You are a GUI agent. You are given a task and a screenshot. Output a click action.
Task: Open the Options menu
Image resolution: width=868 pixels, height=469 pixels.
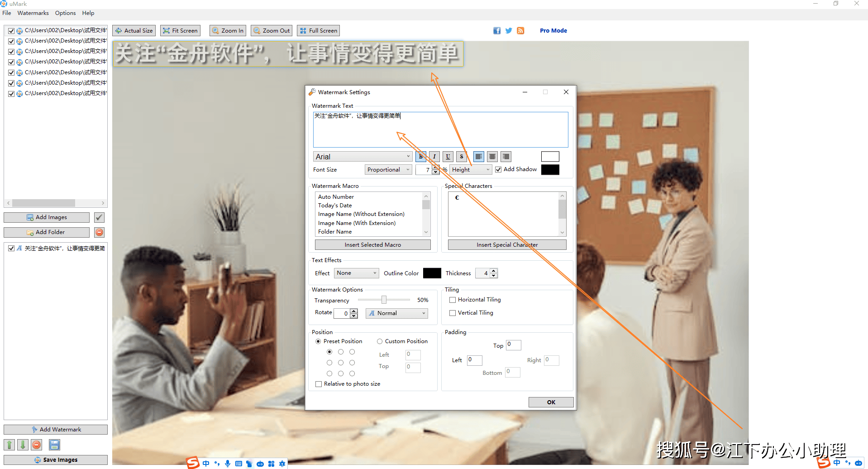65,13
